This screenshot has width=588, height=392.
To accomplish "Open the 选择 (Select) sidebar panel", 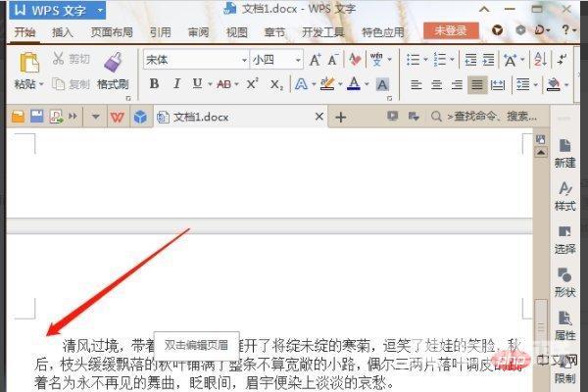I will pyautogui.click(x=565, y=239).
